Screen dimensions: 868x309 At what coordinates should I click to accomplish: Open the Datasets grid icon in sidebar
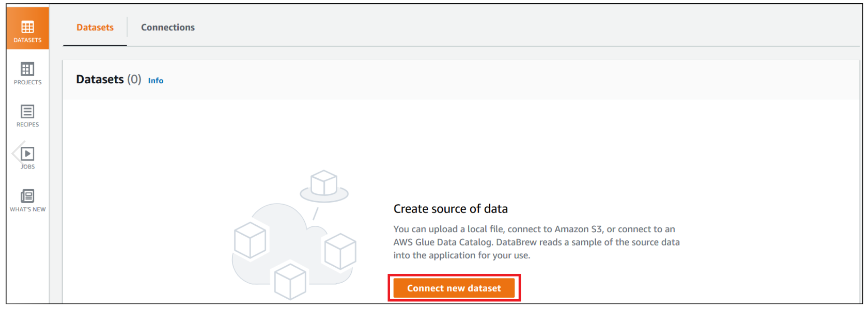(28, 26)
